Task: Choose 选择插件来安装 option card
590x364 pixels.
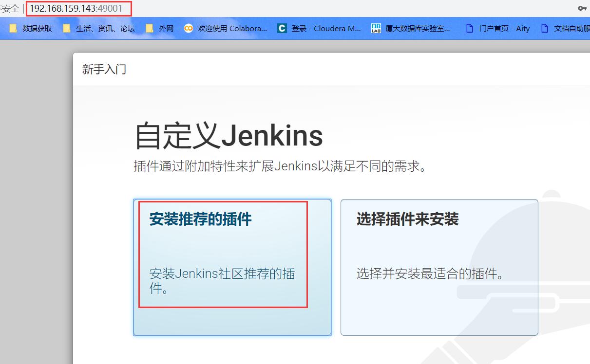Action: click(x=439, y=267)
